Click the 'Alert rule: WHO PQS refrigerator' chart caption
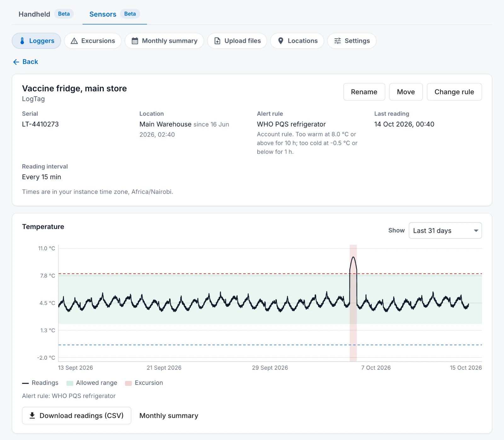This screenshot has height=440, width=504. click(x=69, y=396)
